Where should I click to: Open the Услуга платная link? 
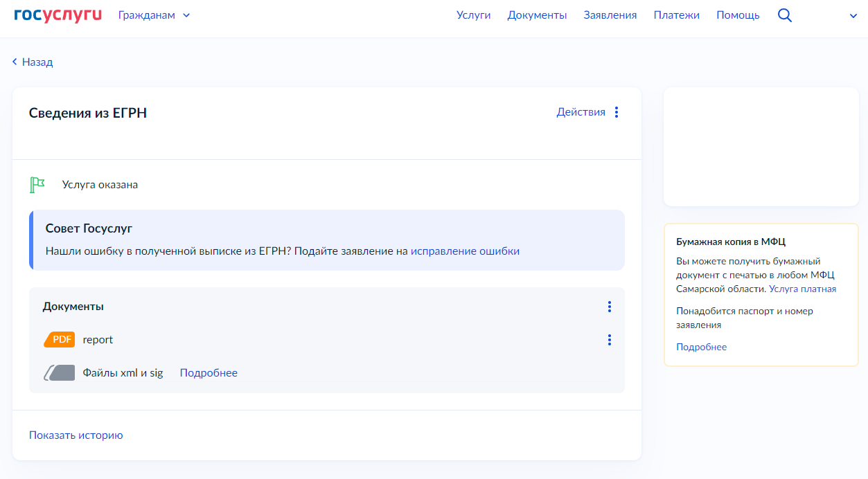[x=802, y=289]
